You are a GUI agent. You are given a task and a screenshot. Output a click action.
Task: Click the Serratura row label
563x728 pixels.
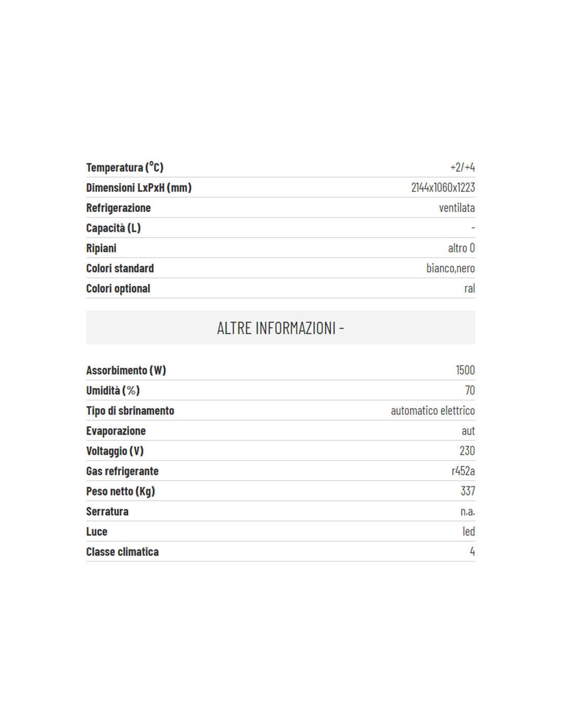(x=107, y=511)
